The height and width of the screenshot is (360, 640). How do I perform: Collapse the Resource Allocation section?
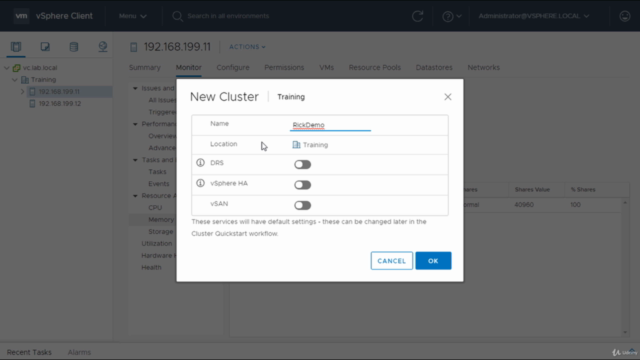click(135, 196)
